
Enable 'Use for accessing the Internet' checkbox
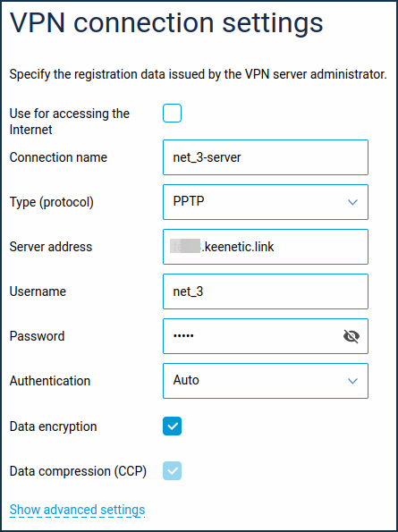pos(172,114)
